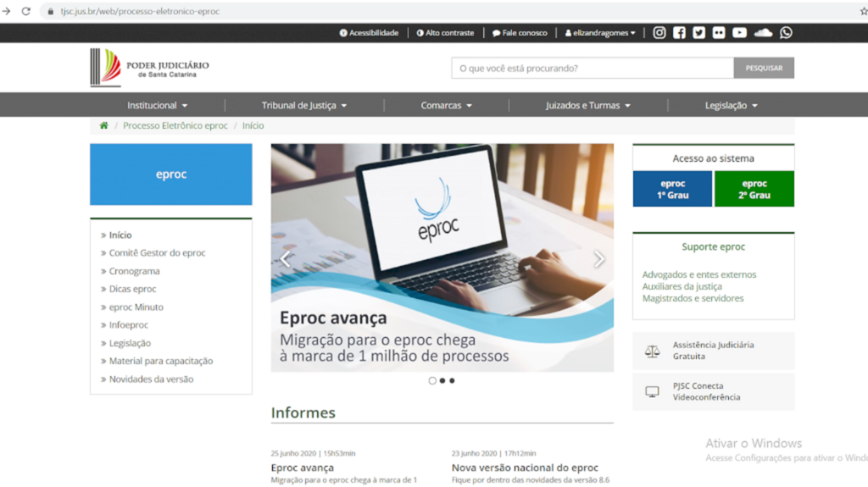
Task: Open Legislação in the sidebar
Action: [x=130, y=343]
